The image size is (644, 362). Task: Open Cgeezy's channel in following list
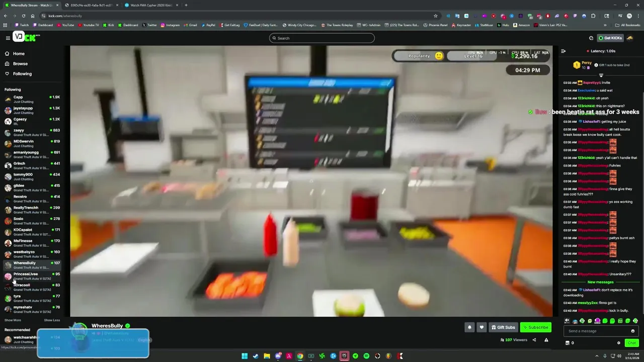[x=32, y=121]
